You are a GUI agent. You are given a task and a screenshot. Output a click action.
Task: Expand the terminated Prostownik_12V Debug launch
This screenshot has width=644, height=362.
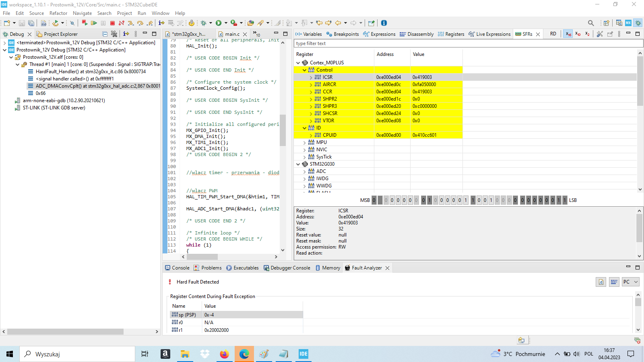(4, 43)
